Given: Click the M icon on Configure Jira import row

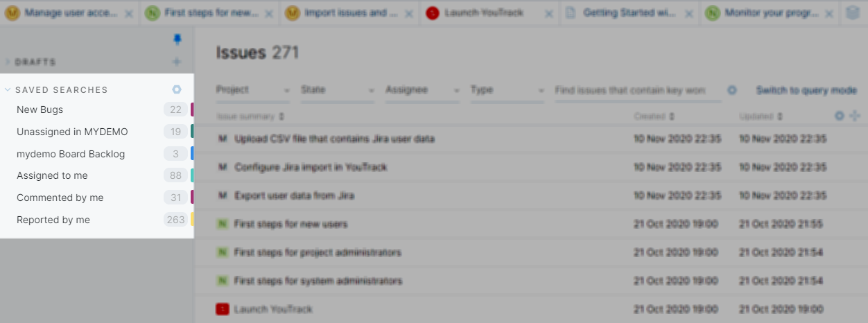Looking at the screenshot, I should pyautogui.click(x=223, y=167).
